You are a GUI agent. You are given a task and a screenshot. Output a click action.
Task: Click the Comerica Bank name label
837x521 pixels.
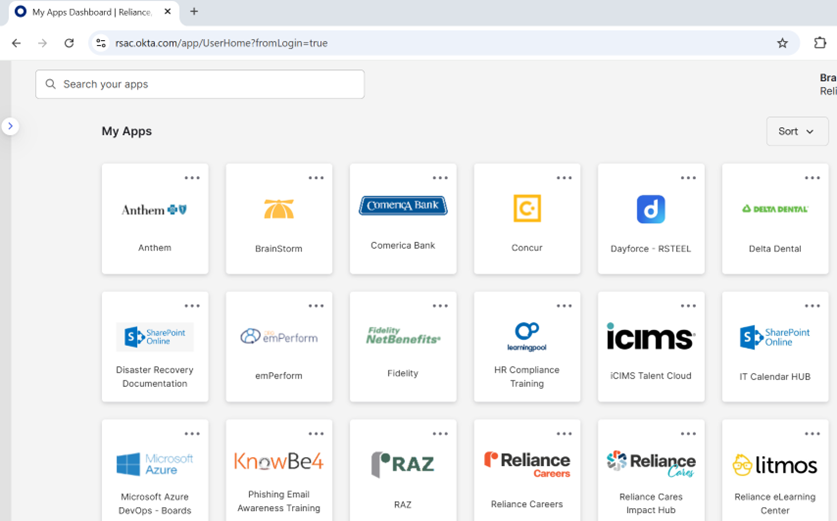point(403,246)
